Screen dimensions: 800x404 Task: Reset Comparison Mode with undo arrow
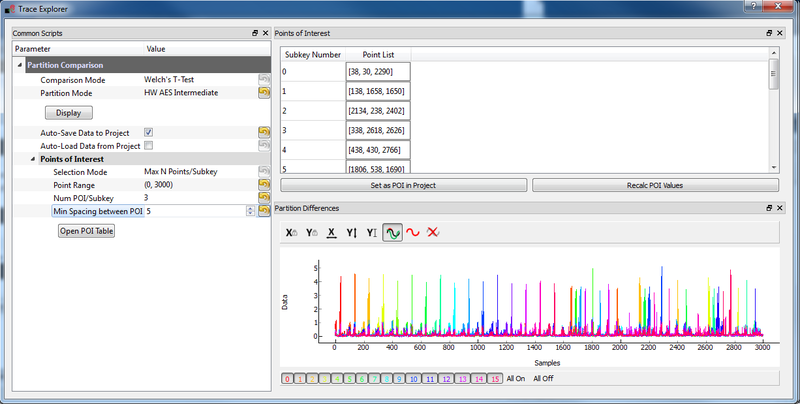pyautogui.click(x=264, y=79)
